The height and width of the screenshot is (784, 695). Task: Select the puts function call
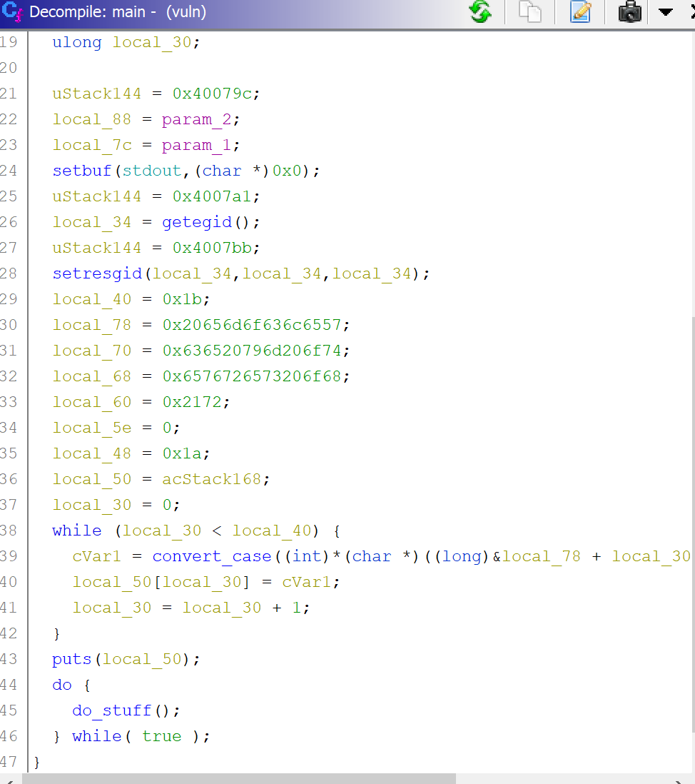[x=72, y=660]
